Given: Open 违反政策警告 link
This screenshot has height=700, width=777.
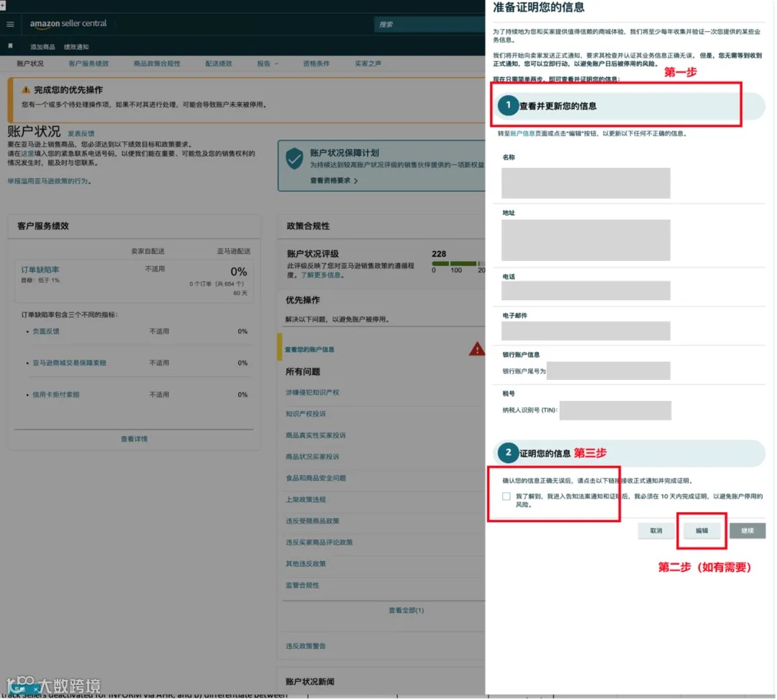Looking at the screenshot, I should [306, 647].
